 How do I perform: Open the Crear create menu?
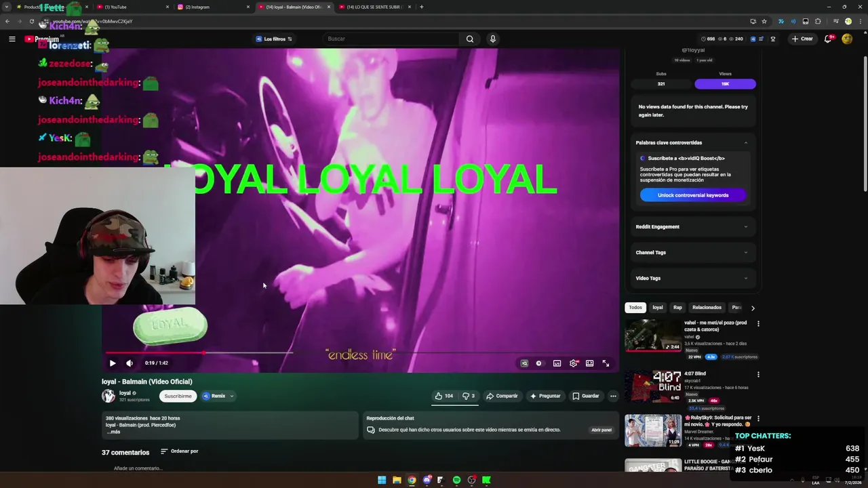click(x=802, y=39)
